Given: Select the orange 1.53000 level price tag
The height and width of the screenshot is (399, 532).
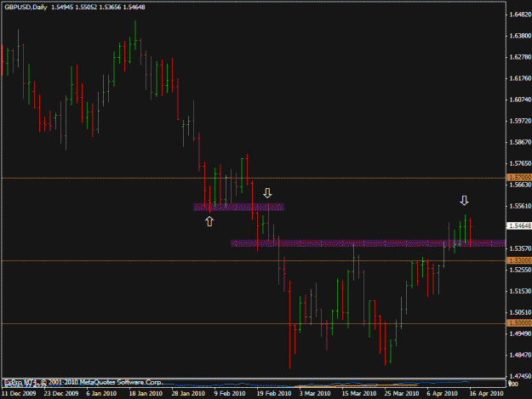Looking at the screenshot, I should pos(519,260).
